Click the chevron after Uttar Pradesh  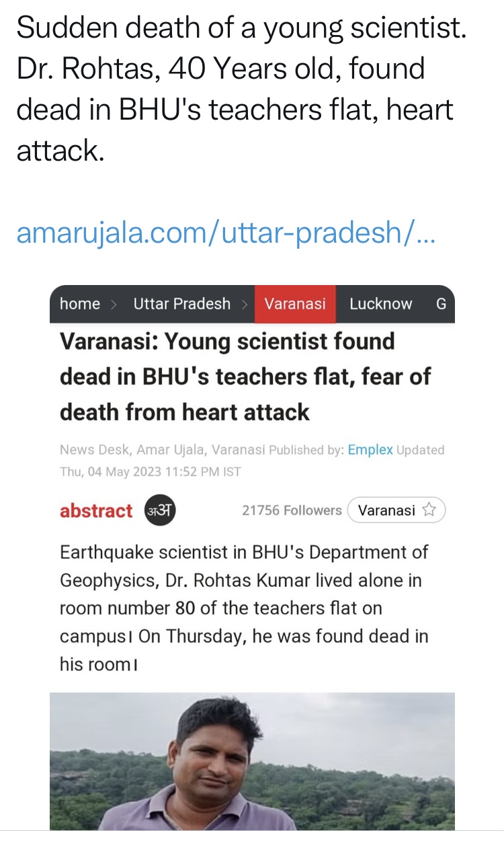pos(245,305)
